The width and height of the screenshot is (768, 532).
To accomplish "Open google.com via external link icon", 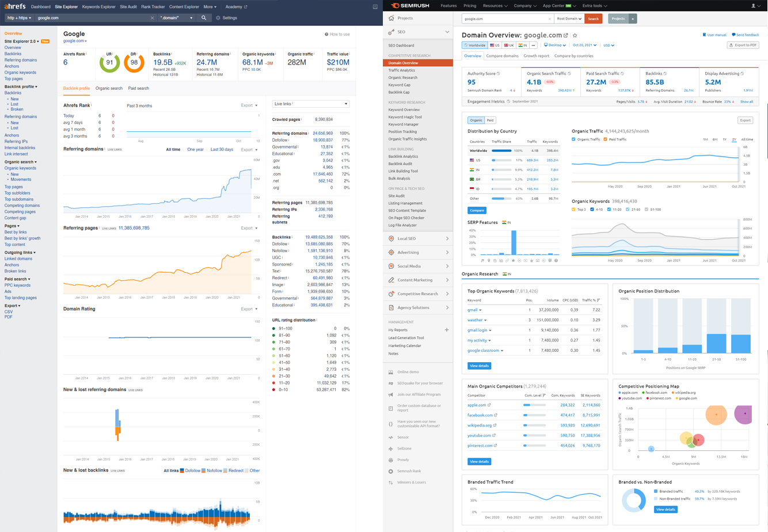I will pos(566,36).
